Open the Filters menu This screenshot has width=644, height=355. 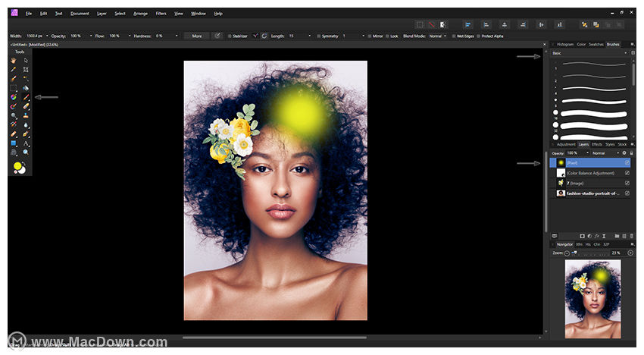point(161,14)
